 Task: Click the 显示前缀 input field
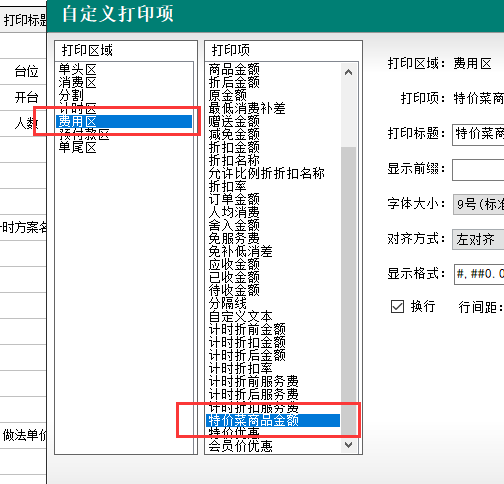[x=478, y=170]
